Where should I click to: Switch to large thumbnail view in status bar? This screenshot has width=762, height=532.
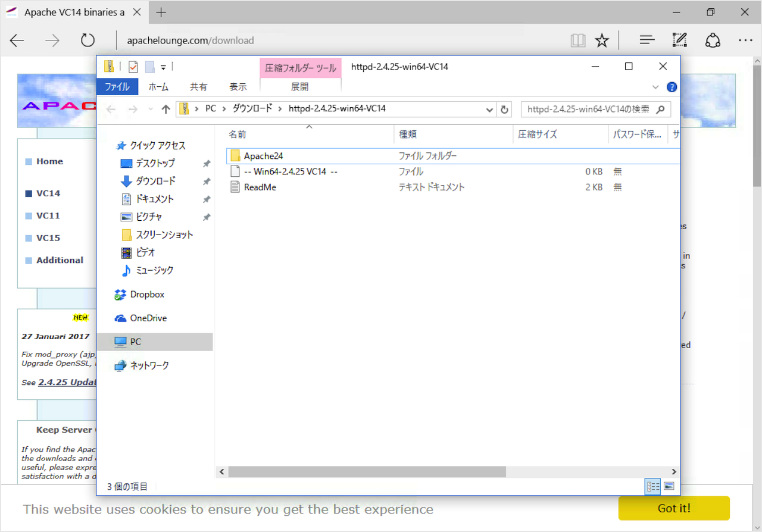(668, 486)
